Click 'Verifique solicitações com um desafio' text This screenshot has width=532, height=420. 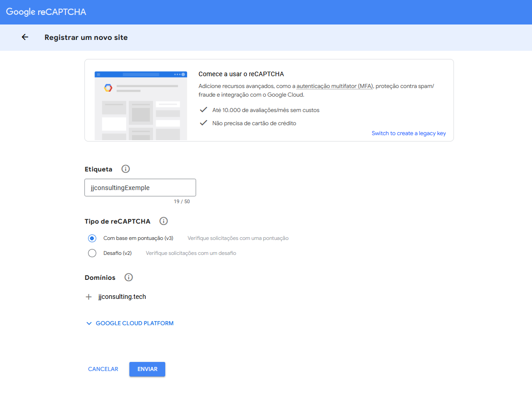(191, 253)
